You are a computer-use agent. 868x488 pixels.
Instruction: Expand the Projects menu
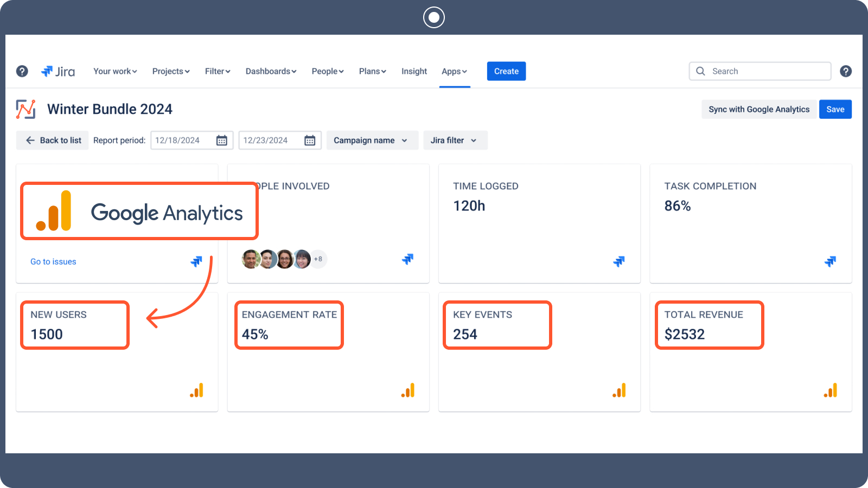[x=171, y=71]
